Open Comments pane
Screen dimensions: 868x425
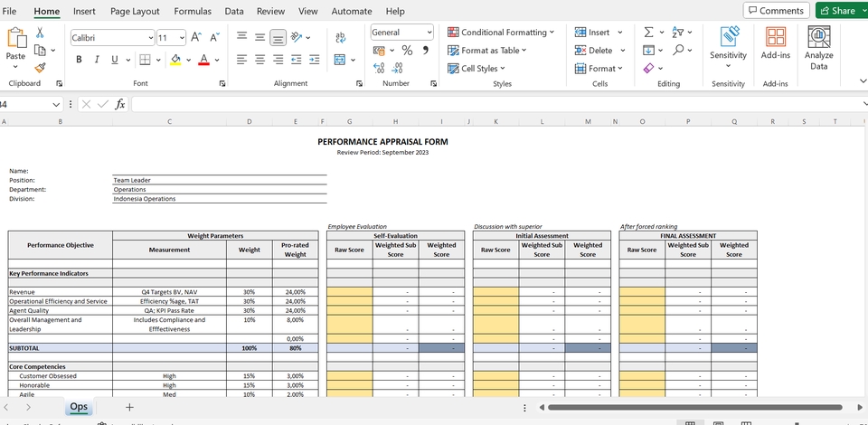pos(776,11)
